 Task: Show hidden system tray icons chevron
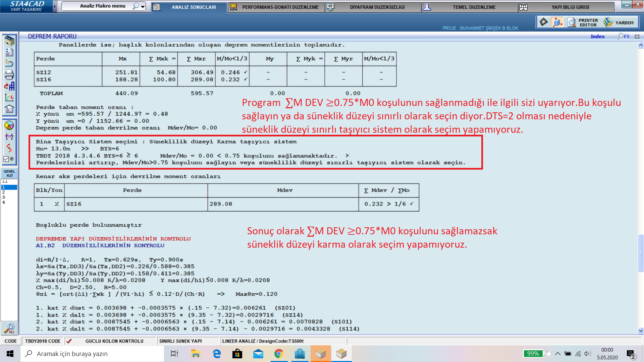557,354
